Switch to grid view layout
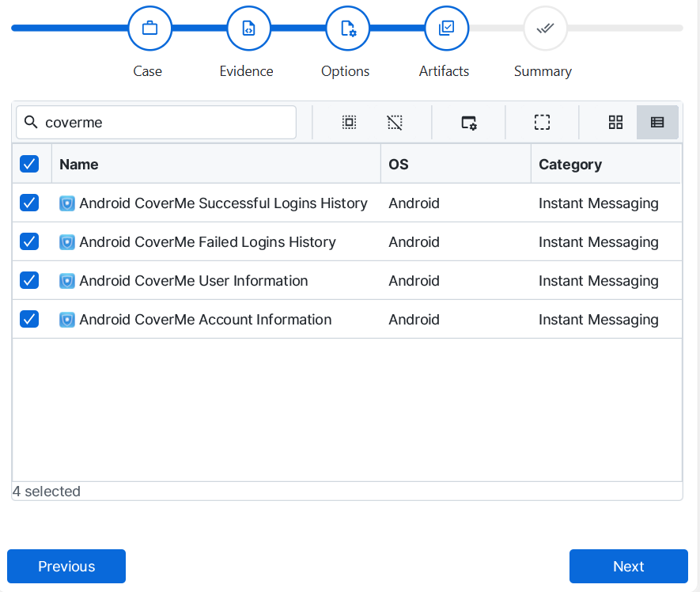The width and height of the screenshot is (700, 592). point(615,123)
